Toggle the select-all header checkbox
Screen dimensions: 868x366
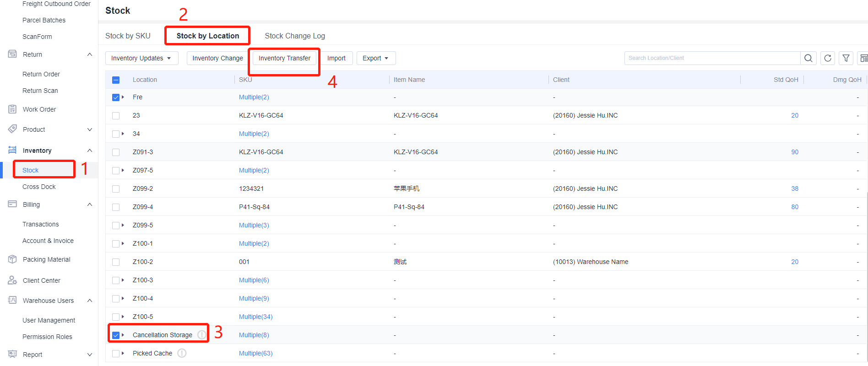pyautogui.click(x=116, y=80)
